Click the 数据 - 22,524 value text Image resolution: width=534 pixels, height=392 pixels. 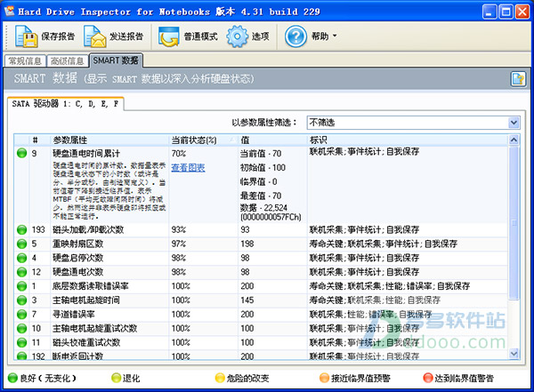pos(264,208)
